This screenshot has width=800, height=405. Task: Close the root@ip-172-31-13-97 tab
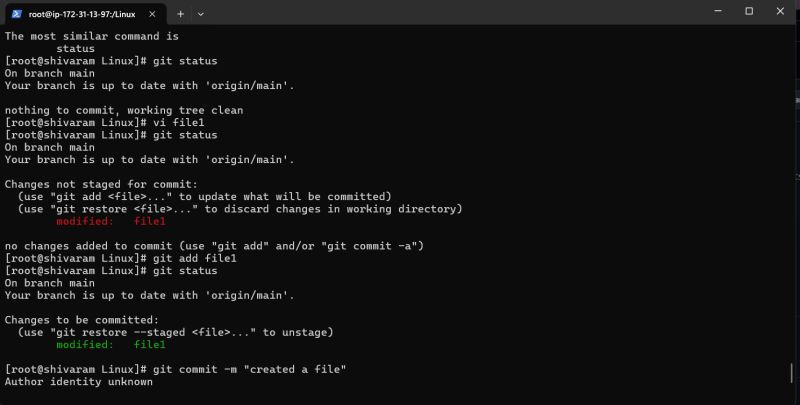coord(153,14)
